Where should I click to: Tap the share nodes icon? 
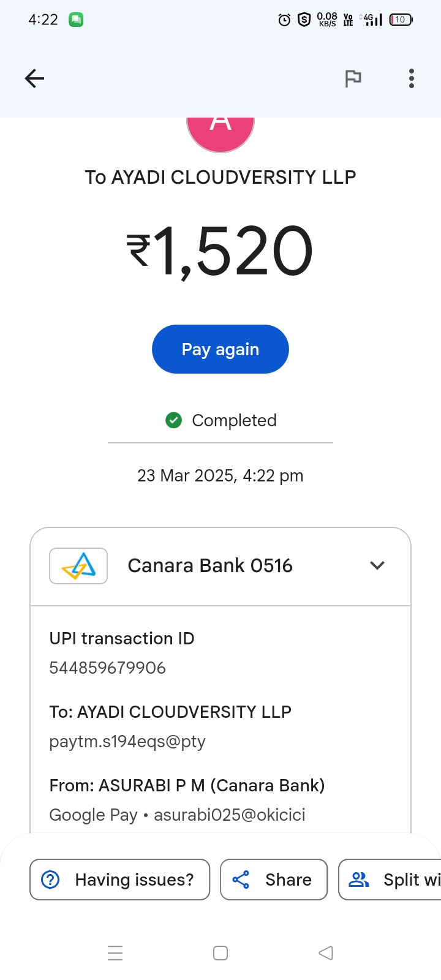pos(241,880)
